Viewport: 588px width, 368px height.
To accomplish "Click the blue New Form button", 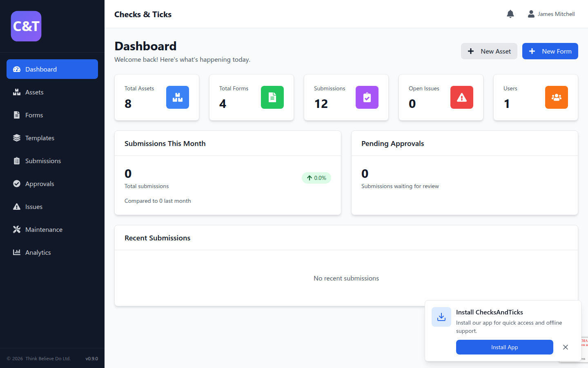I will (x=550, y=51).
